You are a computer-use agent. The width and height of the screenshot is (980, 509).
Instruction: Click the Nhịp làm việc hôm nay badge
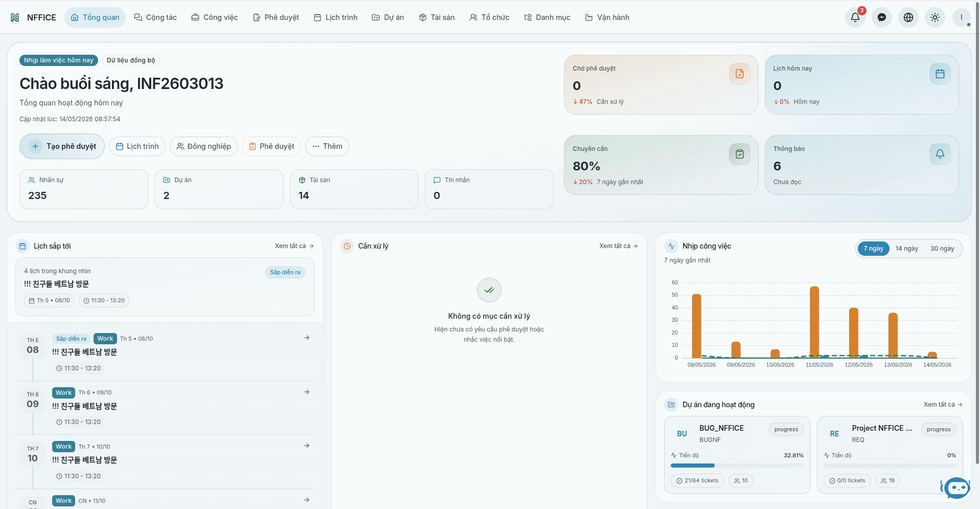pos(59,60)
